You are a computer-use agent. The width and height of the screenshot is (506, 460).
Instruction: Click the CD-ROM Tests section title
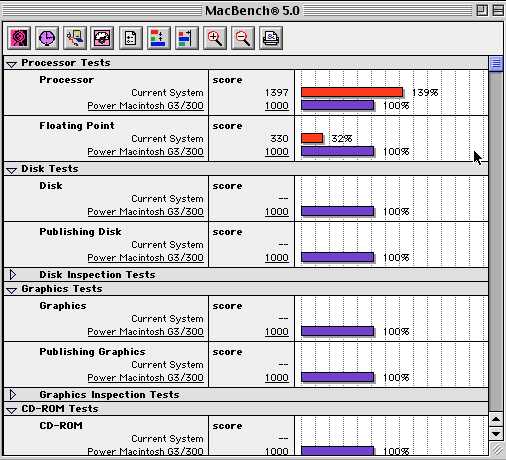click(x=60, y=409)
